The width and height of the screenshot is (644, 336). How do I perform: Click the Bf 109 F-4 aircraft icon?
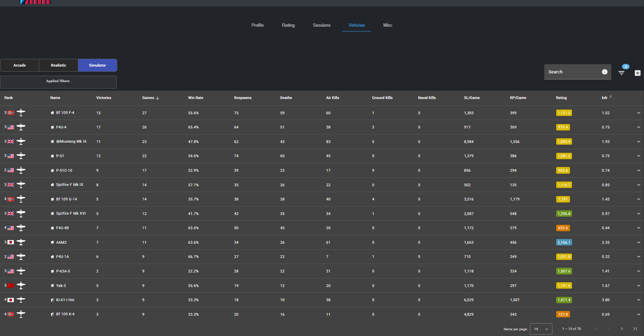click(21, 113)
